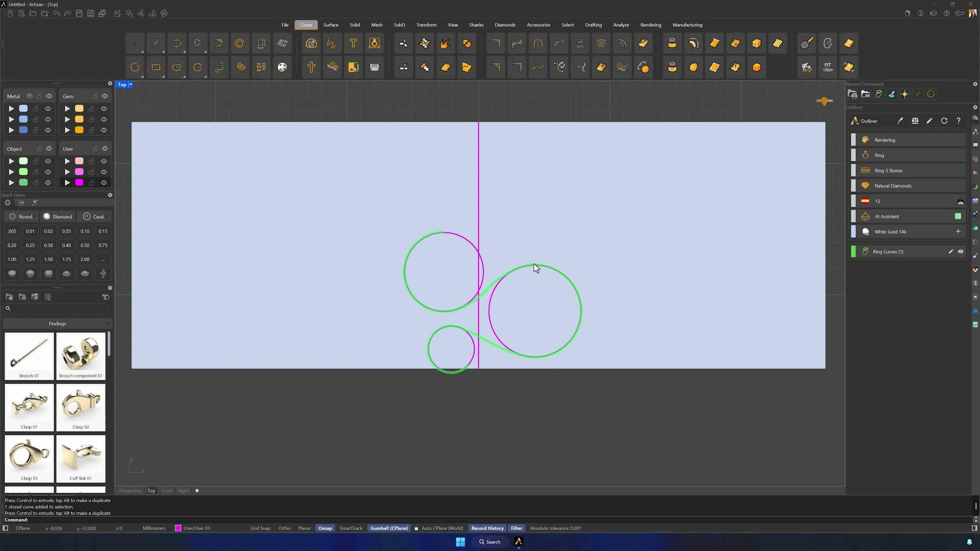Click User/User 03 status bar color swatch

[x=178, y=528]
